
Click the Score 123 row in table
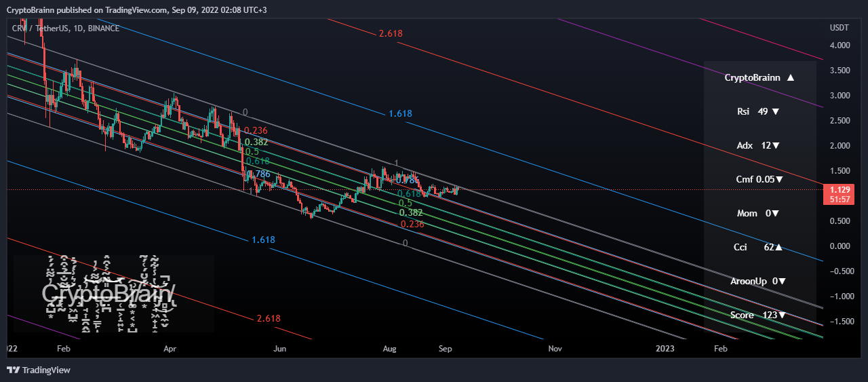pyautogui.click(x=758, y=316)
